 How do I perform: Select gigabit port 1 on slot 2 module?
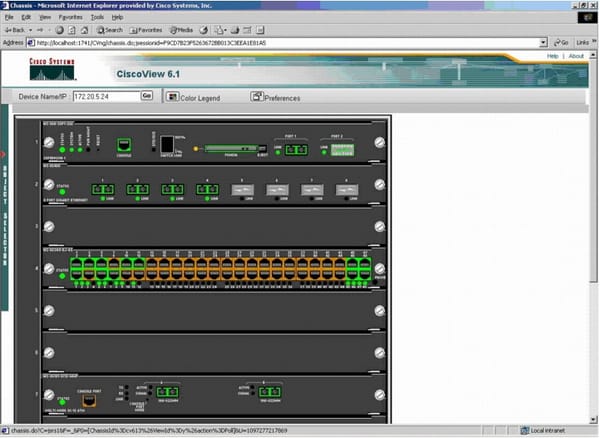(102, 188)
